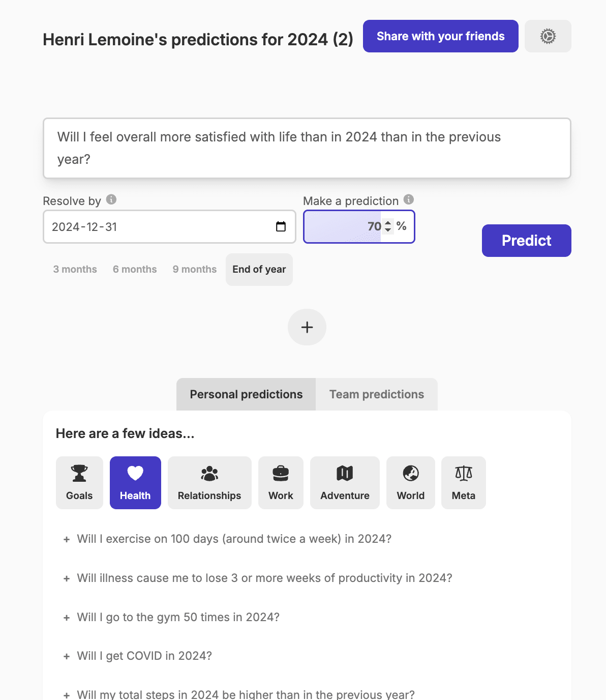Open settings gear icon
Viewport: 606px width, 700px height.
[x=548, y=36]
